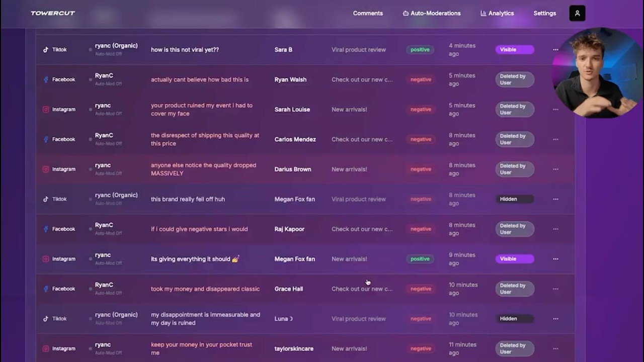The height and width of the screenshot is (362, 644).
Task: Click the Facebook icon in Ryan Walsh row
Action: [46, 79]
